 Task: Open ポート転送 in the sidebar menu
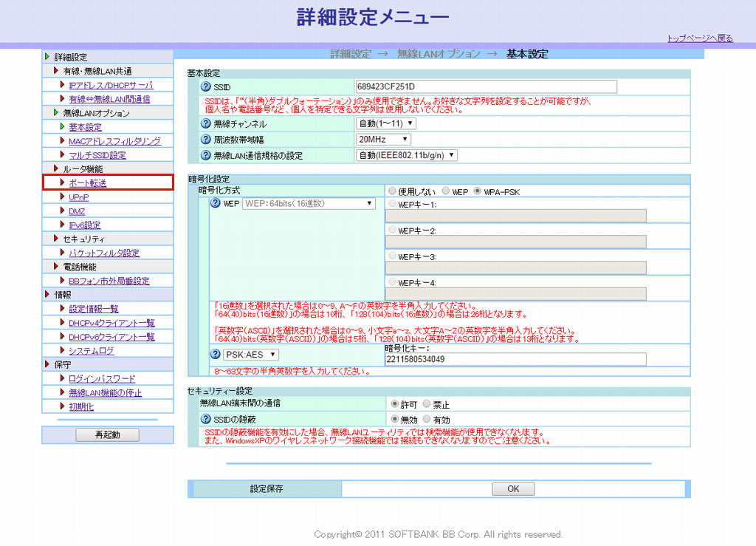pos(87,183)
